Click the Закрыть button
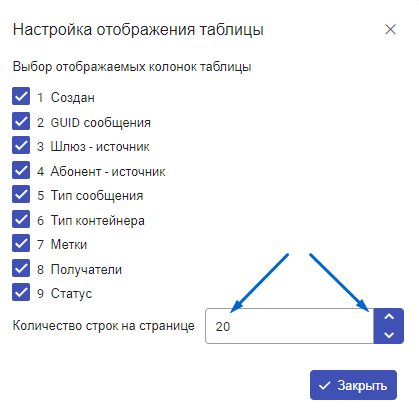This screenshot has height=409, width=419. [353, 385]
